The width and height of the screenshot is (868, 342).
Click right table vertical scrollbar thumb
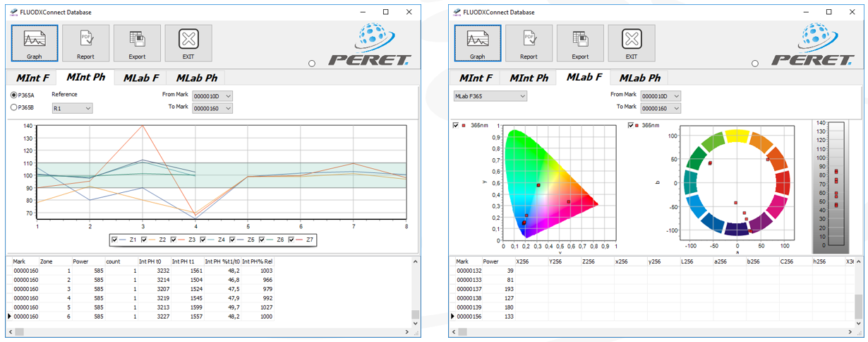(x=858, y=306)
